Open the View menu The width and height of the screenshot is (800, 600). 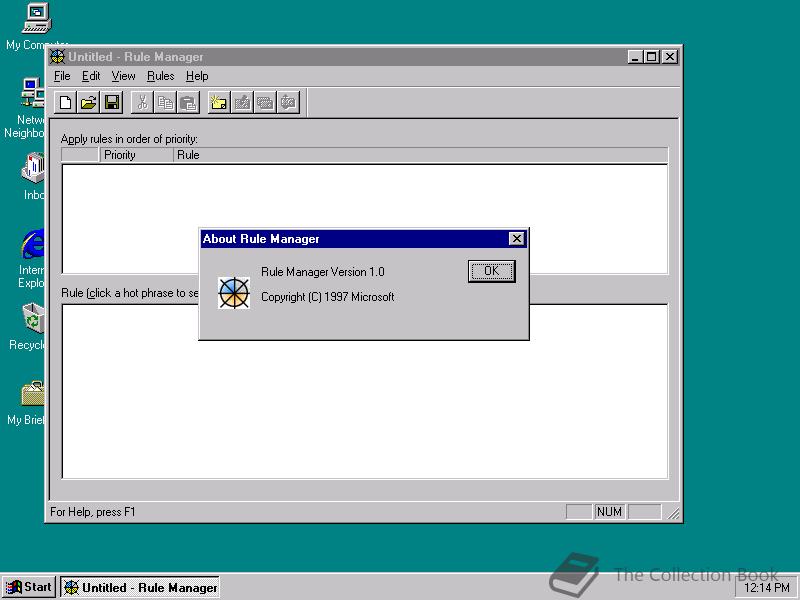click(x=123, y=75)
